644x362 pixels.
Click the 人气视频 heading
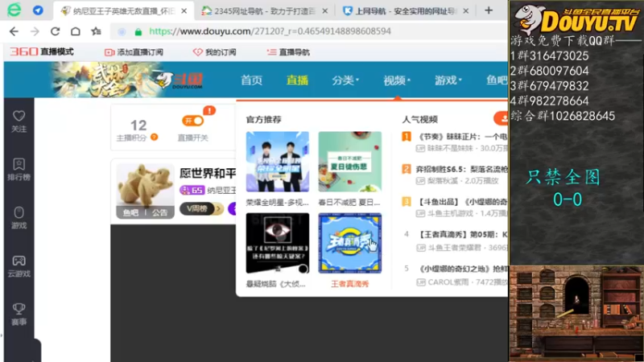coord(419,119)
